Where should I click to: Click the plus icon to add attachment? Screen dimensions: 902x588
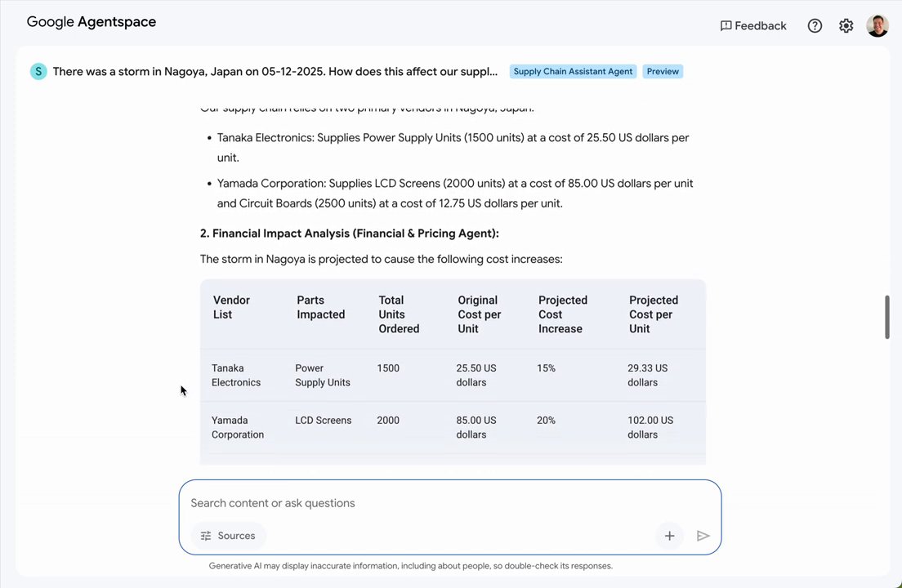click(669, 536)
